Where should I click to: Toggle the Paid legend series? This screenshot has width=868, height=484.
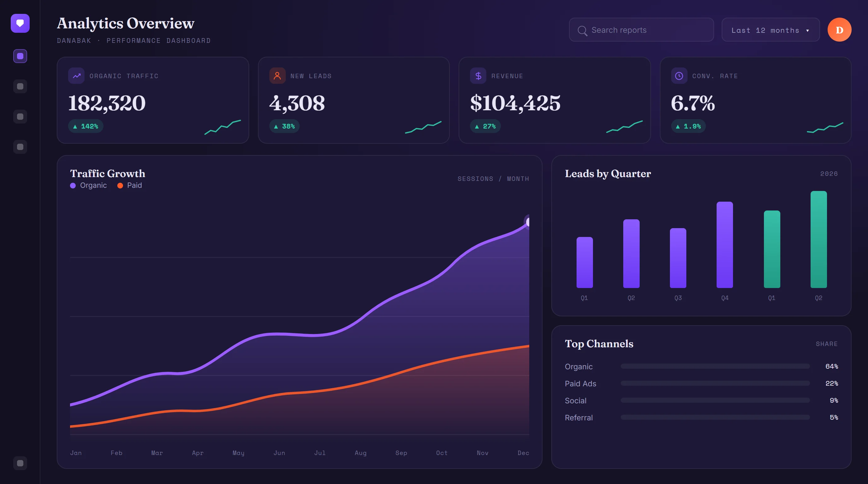[x=129, y=186]
